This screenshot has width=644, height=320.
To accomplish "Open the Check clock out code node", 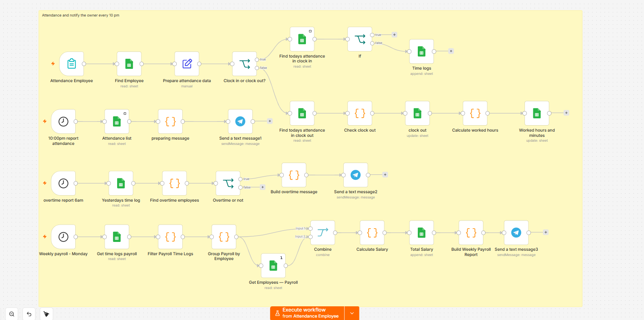I will tap(360, 113).
